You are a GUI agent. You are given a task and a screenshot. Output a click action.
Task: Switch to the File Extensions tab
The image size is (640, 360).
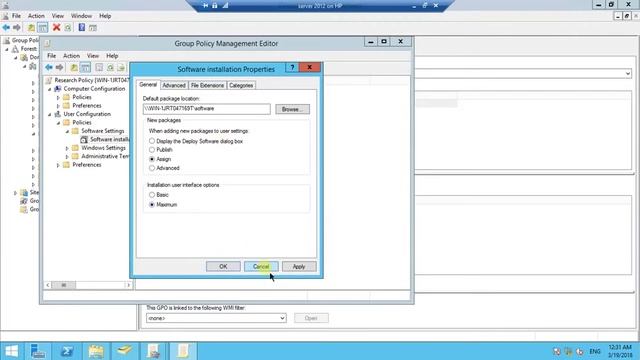[207, 85]
